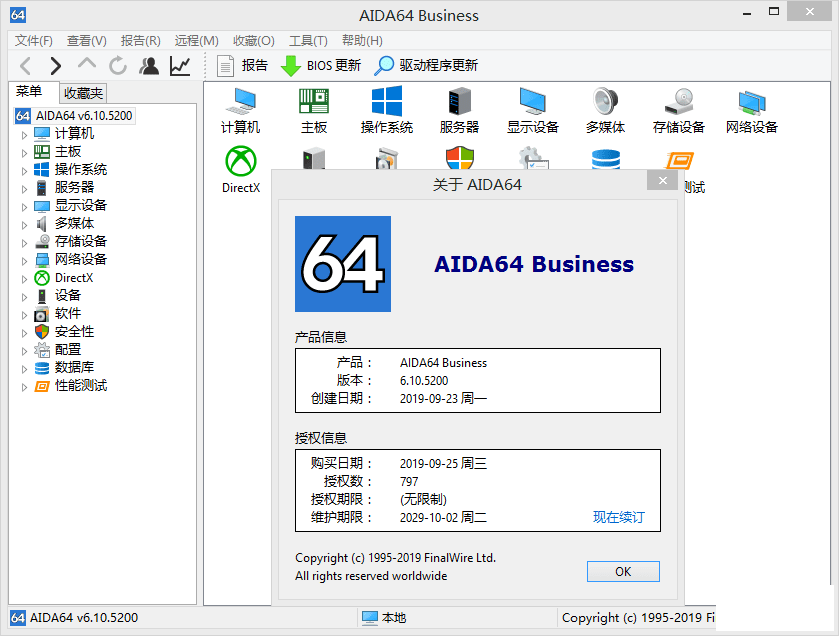The width and height of the screenshot is (839, 636).
Task: Open the 工具(T) menu
Action: (308, 41)
